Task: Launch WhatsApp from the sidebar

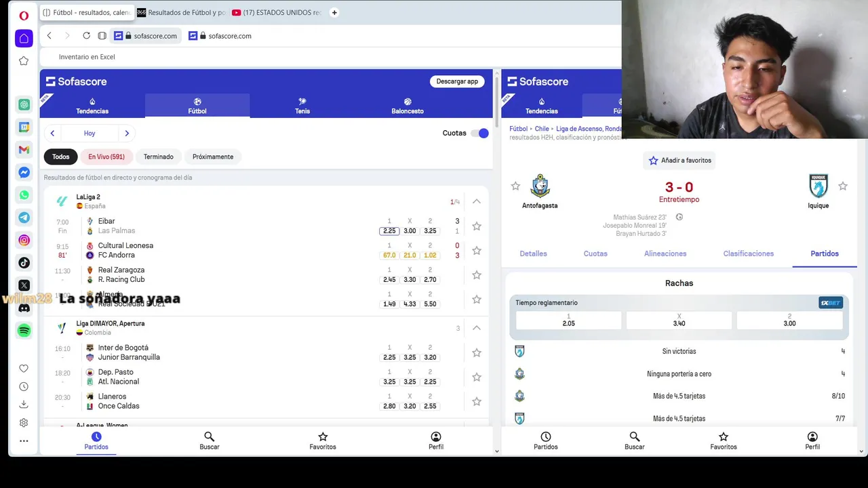Action: click(x=24, y=195)
